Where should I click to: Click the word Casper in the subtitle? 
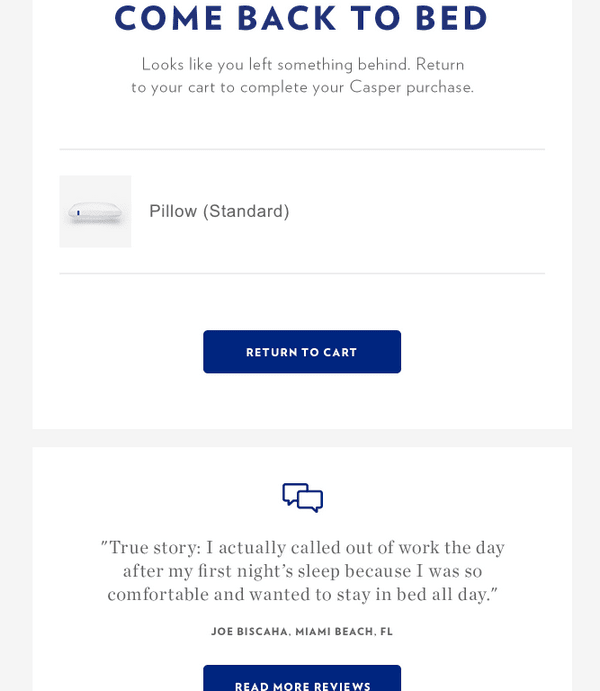pyautogui.click(x=375, y=87)
